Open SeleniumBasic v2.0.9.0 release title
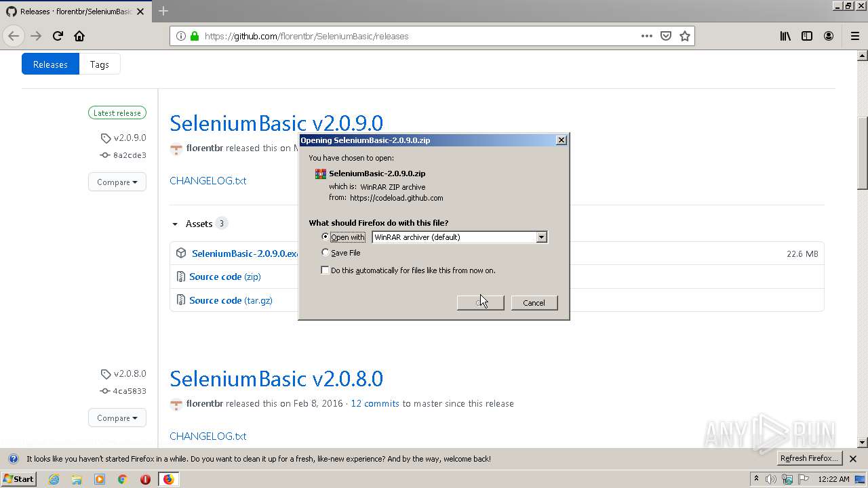The height and width of the screenshot is (488, 868). click(x=276, y=123)
